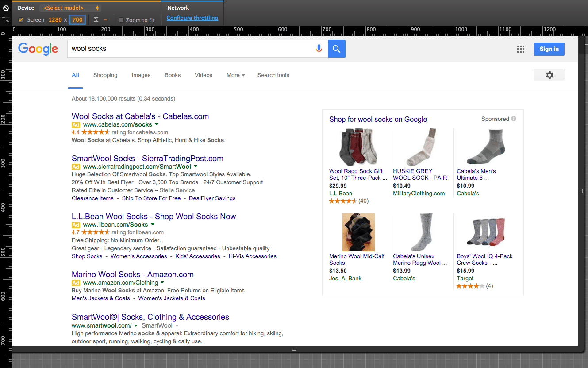Open Wool Socks at Cabela's result
This screenshot has width=588, height=368.
[140, 116]
